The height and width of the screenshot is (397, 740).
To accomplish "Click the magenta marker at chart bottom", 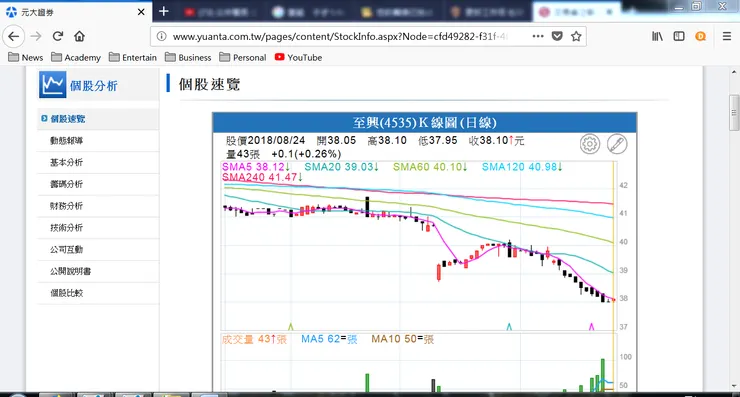I will point(591,326).
